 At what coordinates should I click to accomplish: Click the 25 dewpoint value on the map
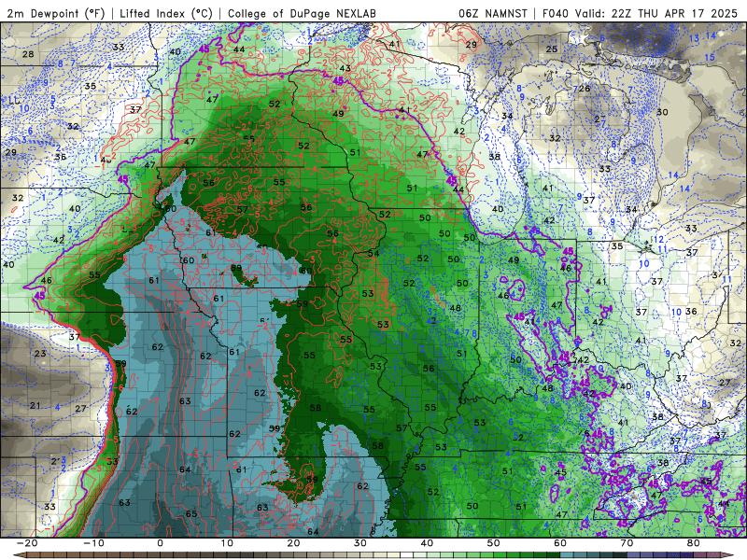coord(551,49)
